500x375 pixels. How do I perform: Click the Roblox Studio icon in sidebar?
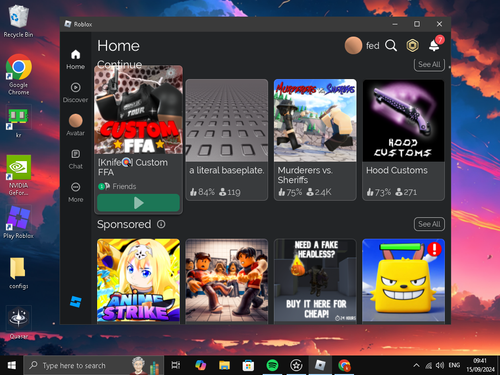tap(76, 302)
